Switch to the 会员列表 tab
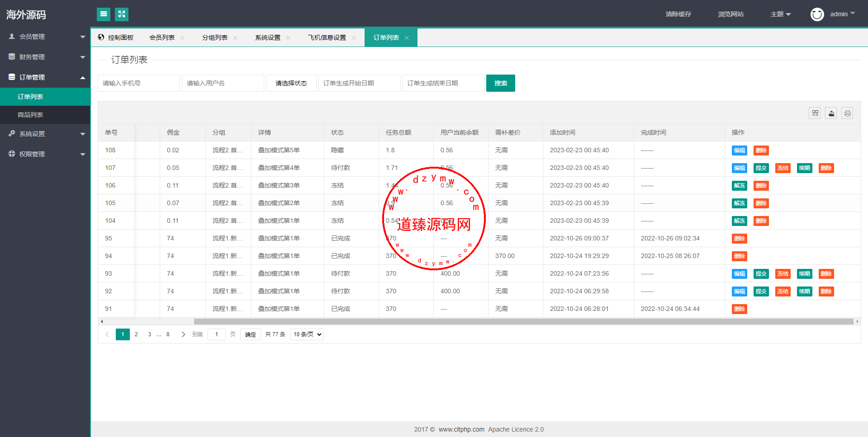Screen dimensions: 868x437 162,38
